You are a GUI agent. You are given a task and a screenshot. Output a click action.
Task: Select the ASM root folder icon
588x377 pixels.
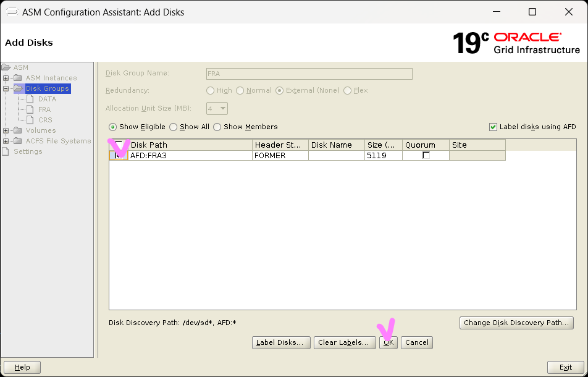pos(6,67)
